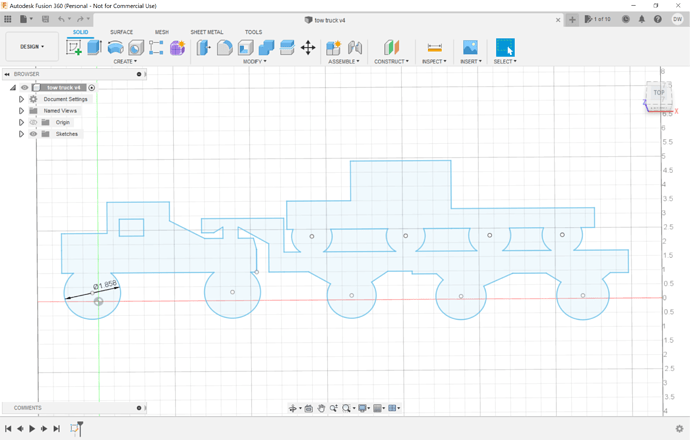Select the Rectangular Pattern tool
The image size is (690, 440).
click(156, 48)
